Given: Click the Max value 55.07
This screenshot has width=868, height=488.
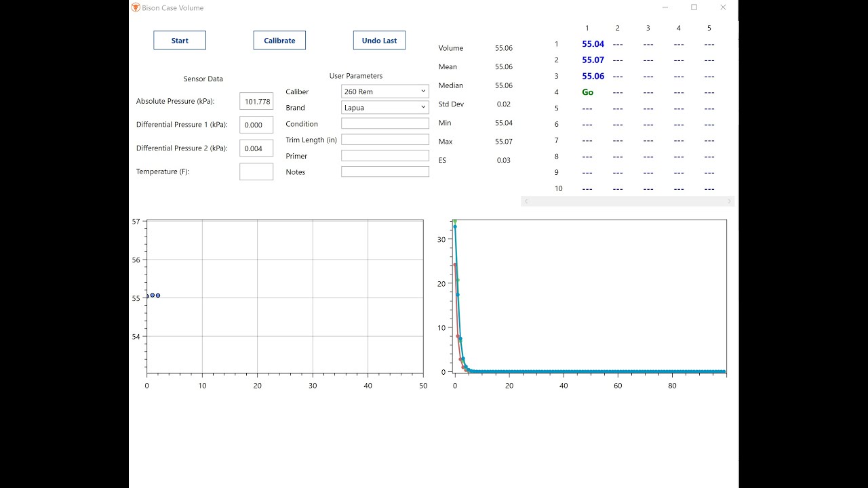Looking at the screenshot, I should click(504, 142).
